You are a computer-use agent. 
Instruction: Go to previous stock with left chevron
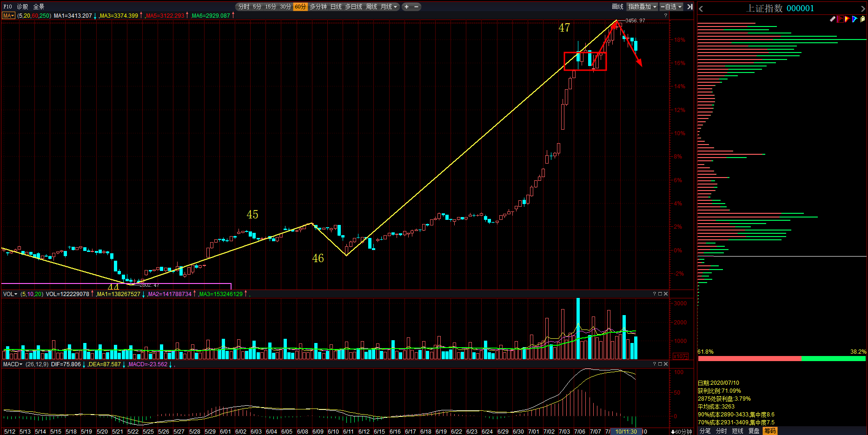(x=701, y=8)
